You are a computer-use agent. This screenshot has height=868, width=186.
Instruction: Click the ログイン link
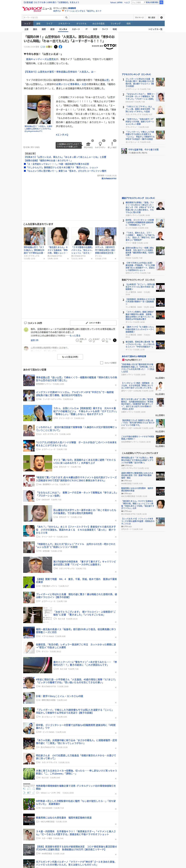click(x=57, y=11)
